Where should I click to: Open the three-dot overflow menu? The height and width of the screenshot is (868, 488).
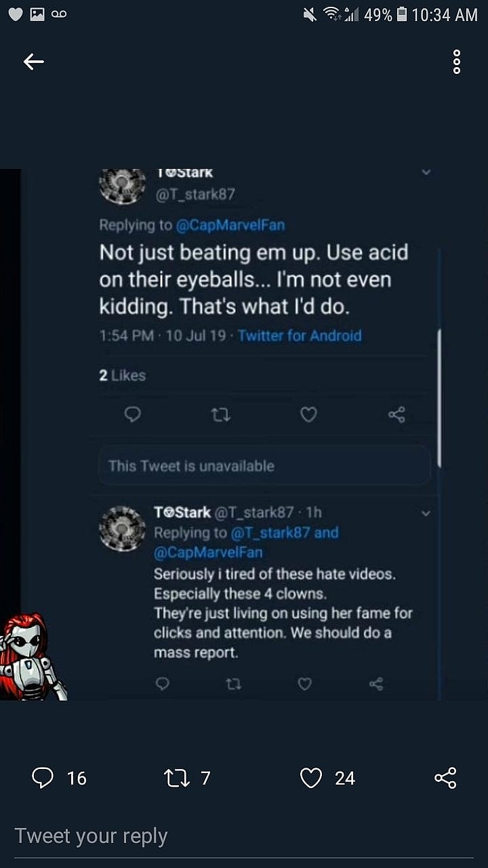click(456, 62)
